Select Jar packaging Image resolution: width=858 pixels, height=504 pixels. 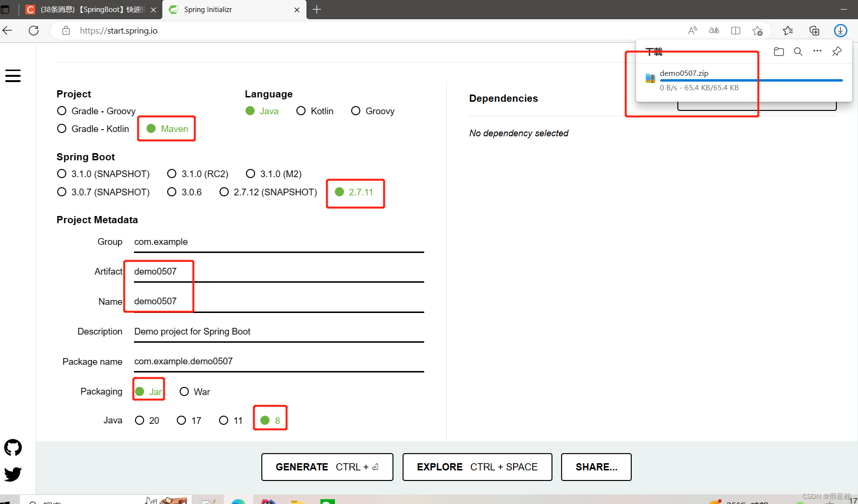coord(148,392)
